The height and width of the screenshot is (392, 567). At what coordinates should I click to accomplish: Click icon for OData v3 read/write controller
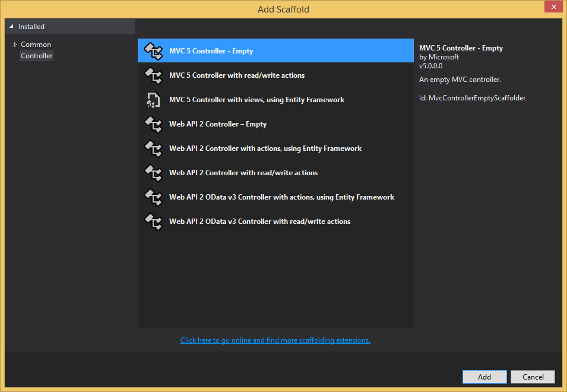[153, 222]
